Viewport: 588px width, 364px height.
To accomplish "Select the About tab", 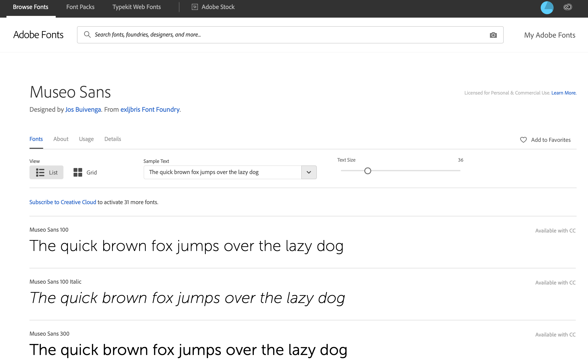I will click(61, 139).
